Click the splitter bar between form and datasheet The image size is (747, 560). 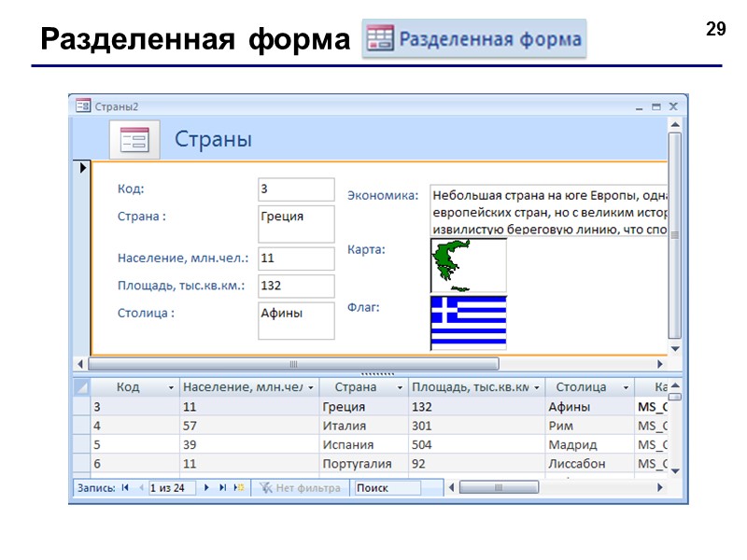[x=377, y=374]
